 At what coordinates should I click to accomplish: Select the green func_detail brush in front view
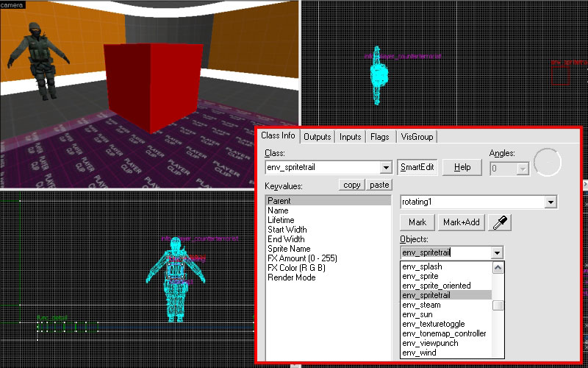pos(68,327)
